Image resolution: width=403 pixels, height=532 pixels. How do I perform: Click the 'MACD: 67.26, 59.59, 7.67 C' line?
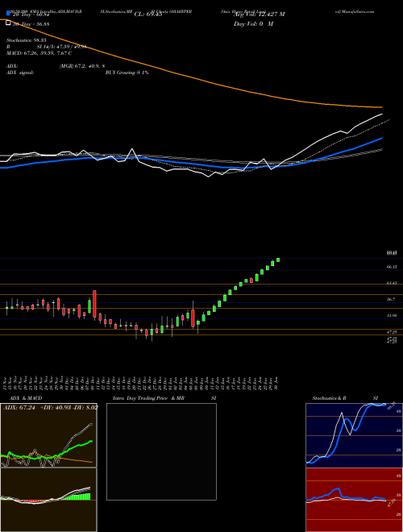point(39,53)
